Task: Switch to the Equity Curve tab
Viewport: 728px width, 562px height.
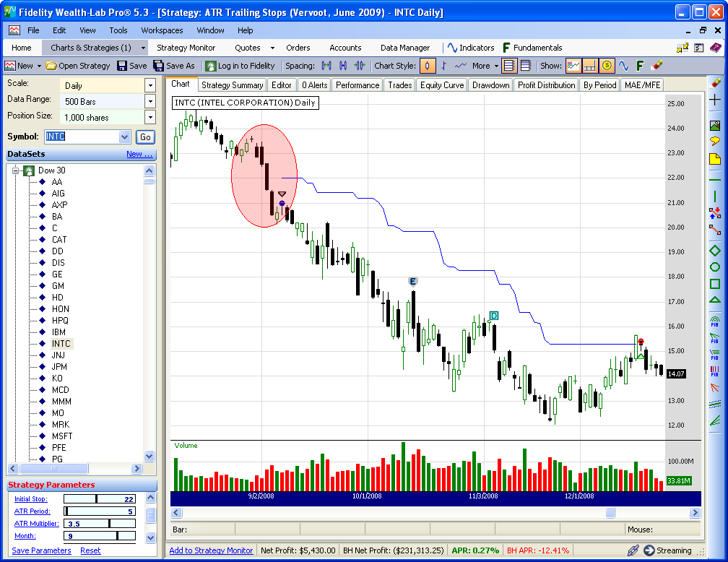Action: [442, 85]
